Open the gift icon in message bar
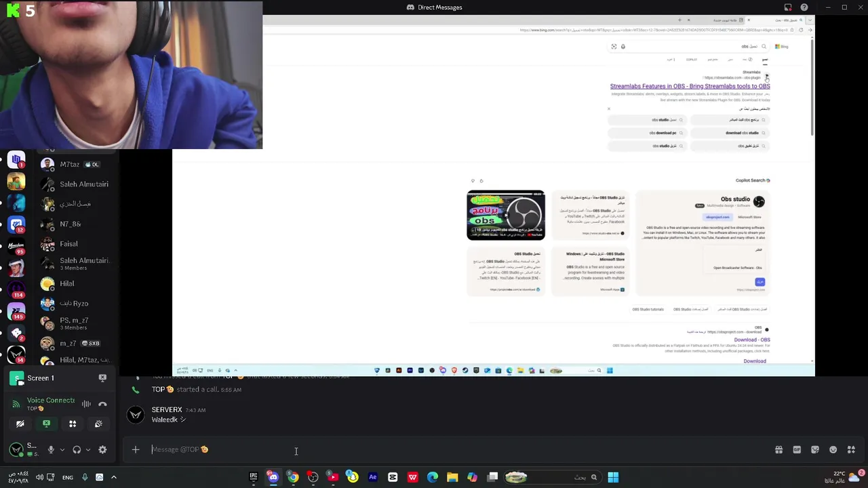Screen dimensions: 868x488 tap(778, 449)
